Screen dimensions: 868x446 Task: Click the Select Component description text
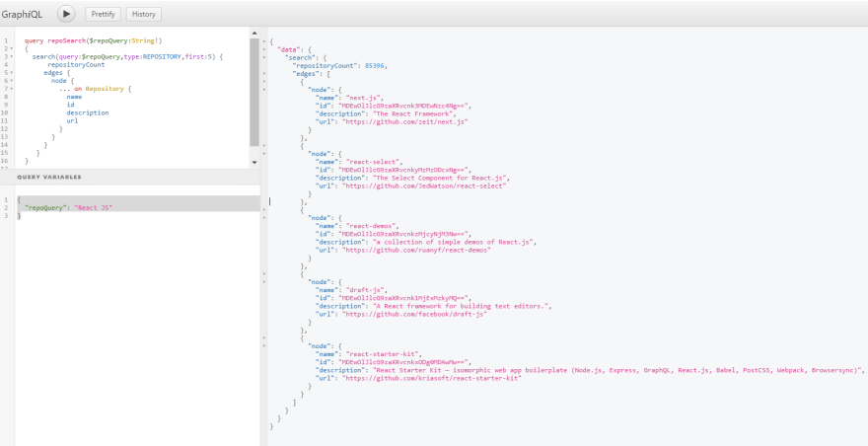[440, 178]
